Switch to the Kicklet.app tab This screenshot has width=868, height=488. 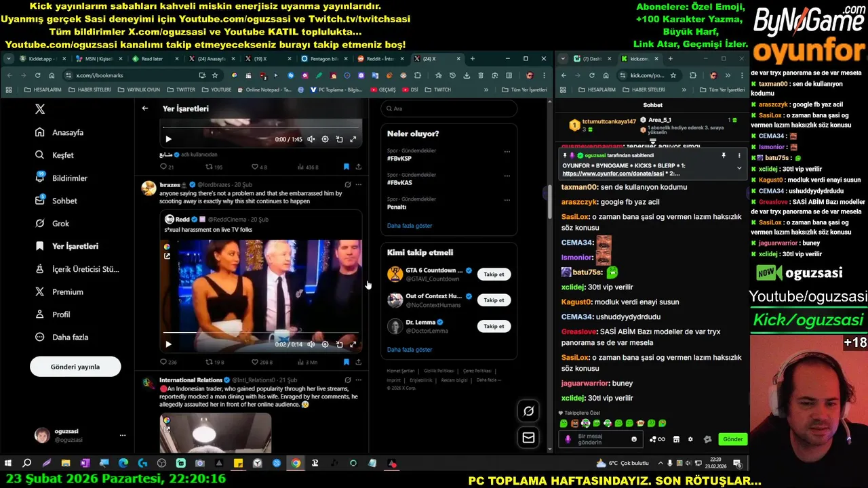(41, 59)
